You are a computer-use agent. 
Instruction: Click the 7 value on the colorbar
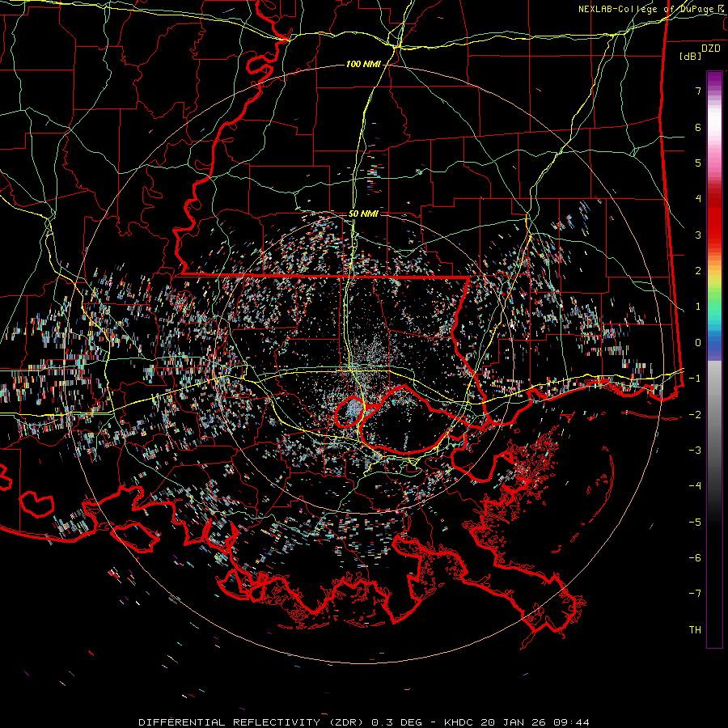(x=698, y=91)
